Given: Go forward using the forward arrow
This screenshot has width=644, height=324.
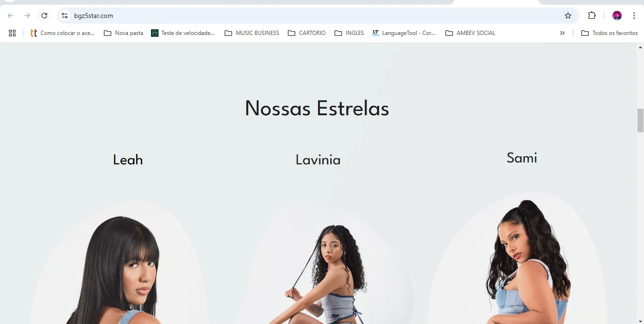Looking at the screenshot, I should [x=27, y=16].
